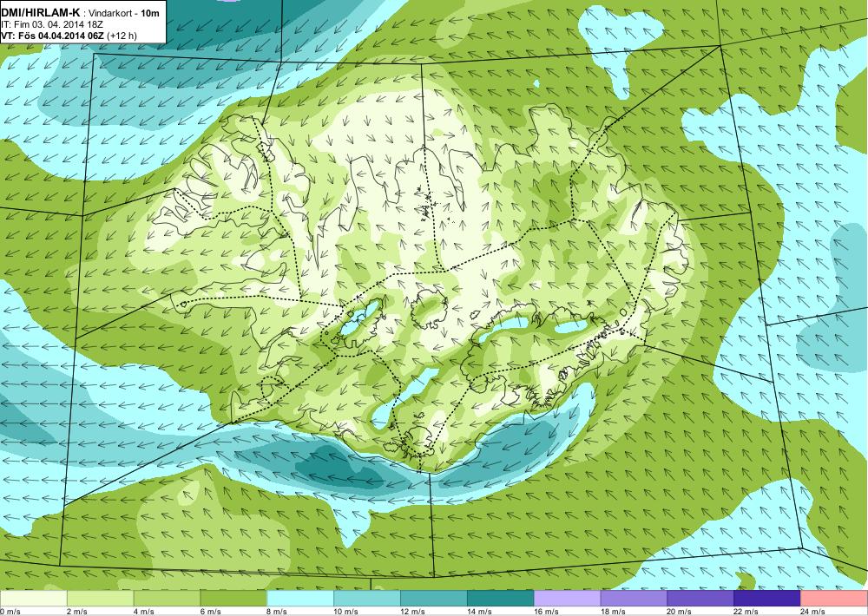
Task: Click the medium purple 18–20 m/s legend swatch
Action: (634, 599)
